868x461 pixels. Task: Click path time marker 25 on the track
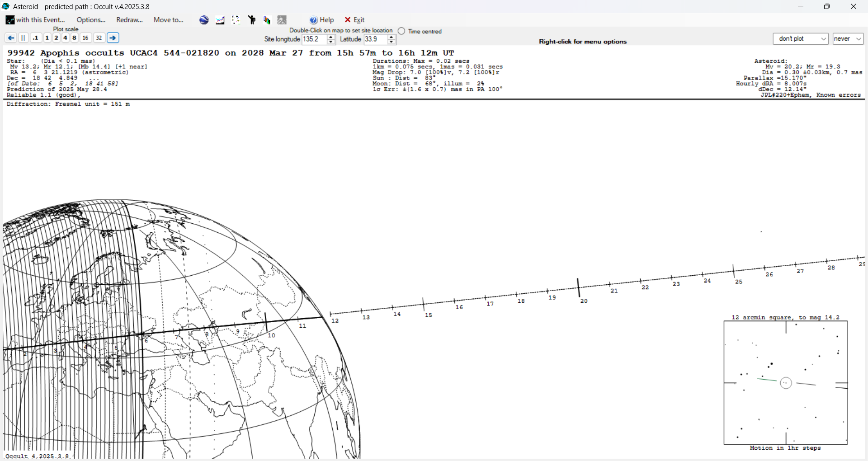click(x=734, y=271)
